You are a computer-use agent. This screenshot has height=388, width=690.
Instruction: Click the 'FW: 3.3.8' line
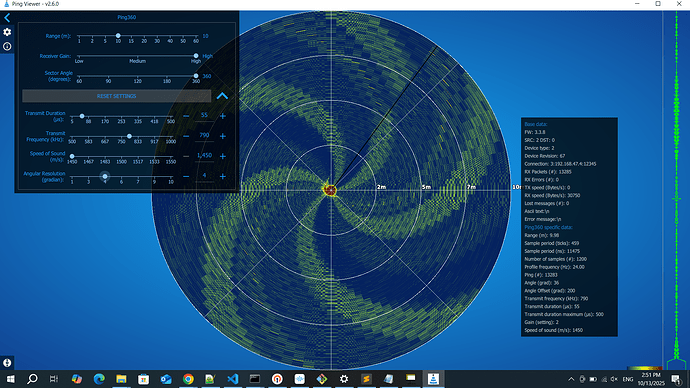(535, 132)
